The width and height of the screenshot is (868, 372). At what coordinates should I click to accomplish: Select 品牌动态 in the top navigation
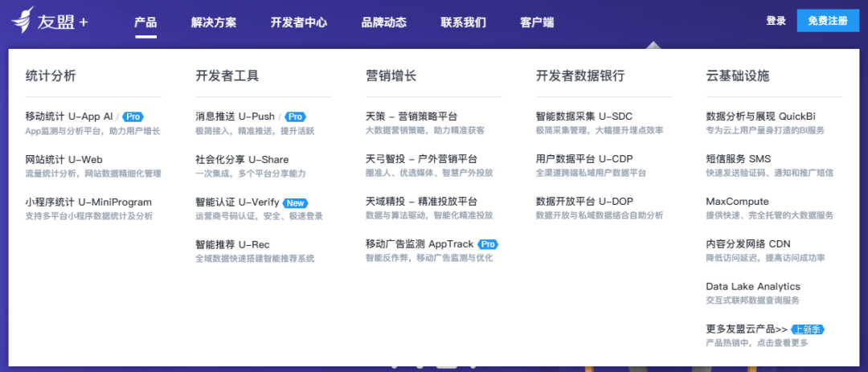(x=383, y=22)
